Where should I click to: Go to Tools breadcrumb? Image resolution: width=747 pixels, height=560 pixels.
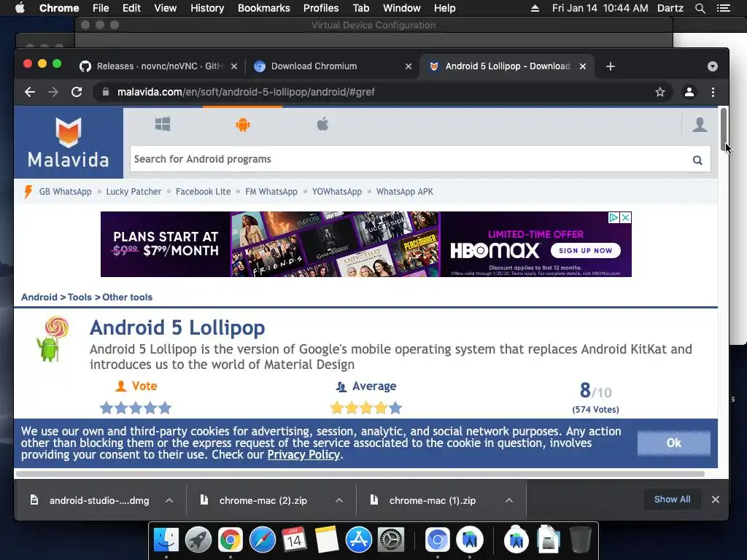(80, 297)
